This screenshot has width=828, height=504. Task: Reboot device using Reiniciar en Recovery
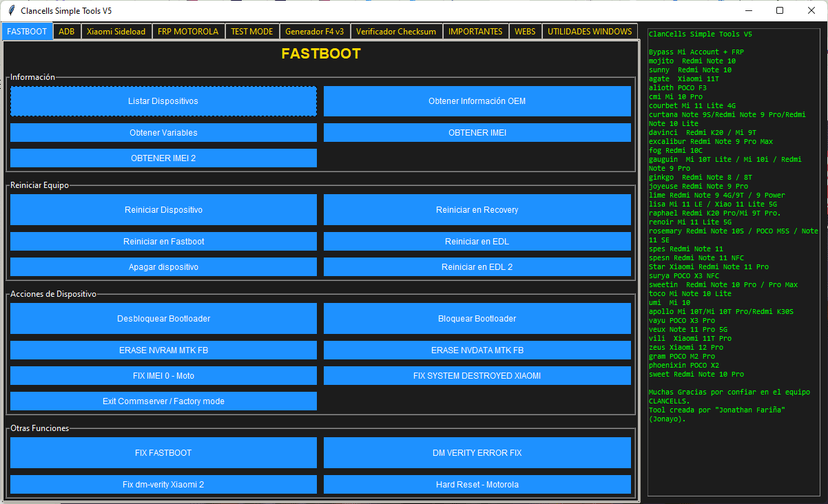click(x=477, y=209)
